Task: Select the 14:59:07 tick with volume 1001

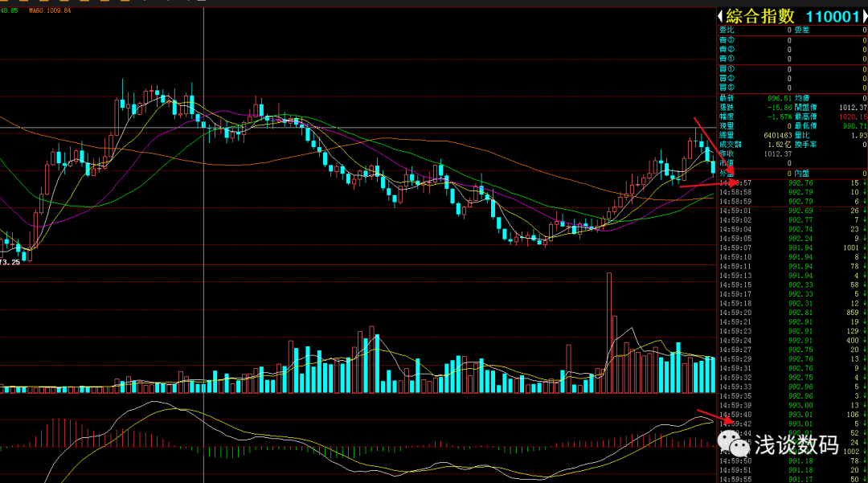Action: pos(792,248)
